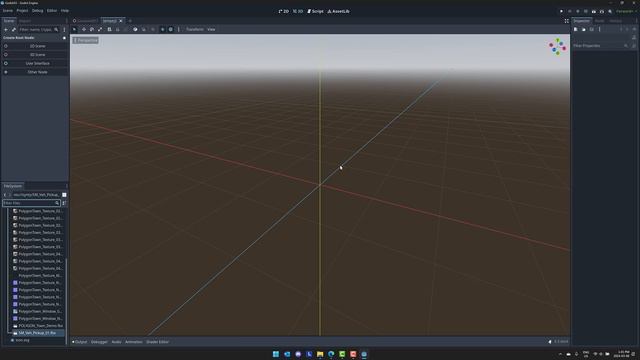Viewport: 640px width, 360px height.
Task: Save resource icon in Inspector
Action: pyautogui.click(x=591, y=29)
